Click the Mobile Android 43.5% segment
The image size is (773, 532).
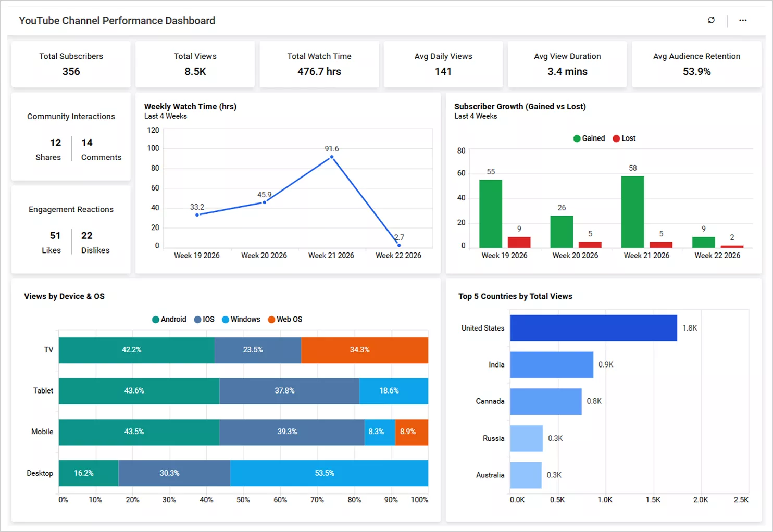[x=139, y=432]
